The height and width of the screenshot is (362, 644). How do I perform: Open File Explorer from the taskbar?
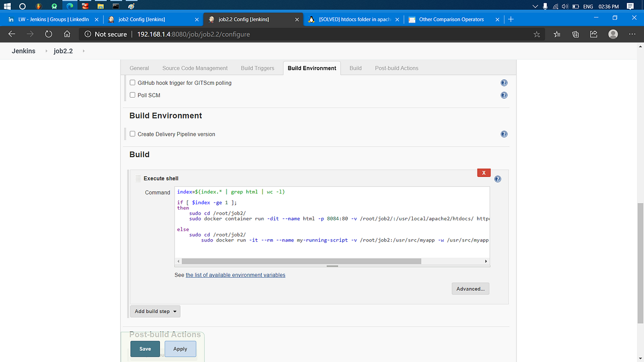(x=100, y=6)
